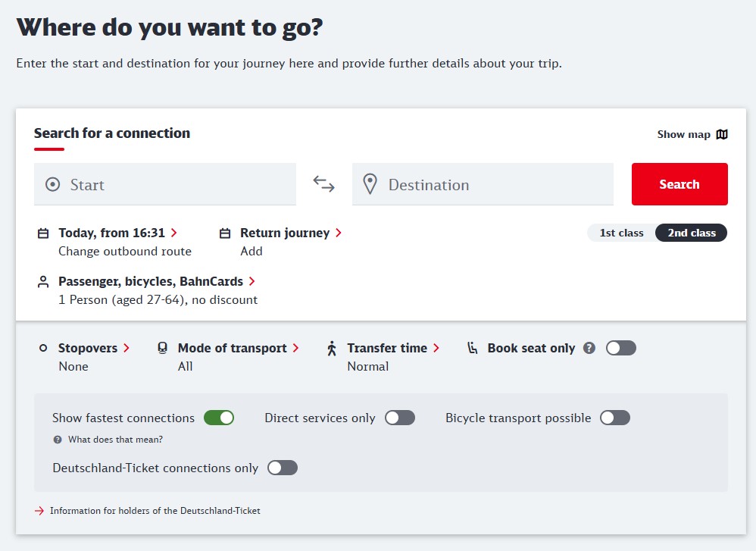Screen dimensions: 756x551
Task: Click the walking person Transfer time icon
Action: click(x=332, y=349)
